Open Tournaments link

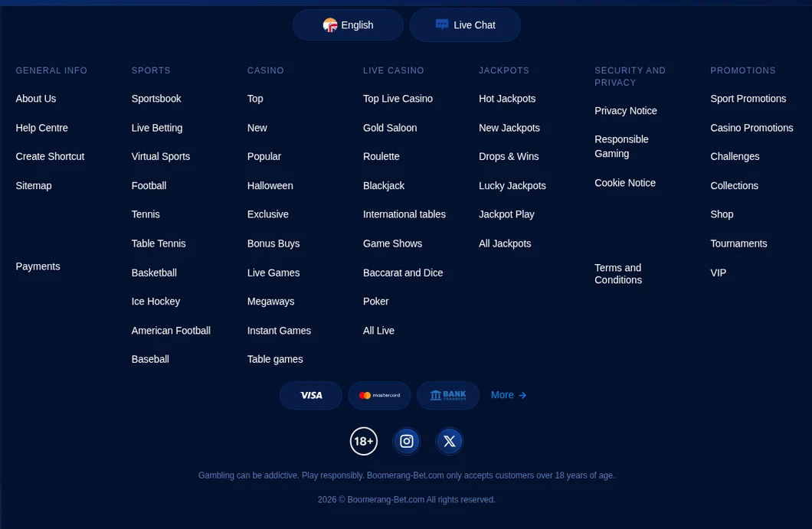point(738,243)
